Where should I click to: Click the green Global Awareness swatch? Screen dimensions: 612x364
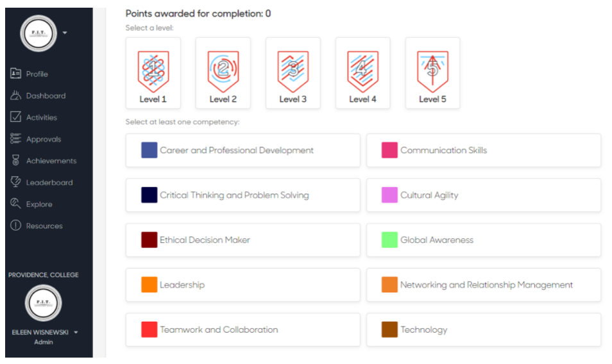[389, 240]
